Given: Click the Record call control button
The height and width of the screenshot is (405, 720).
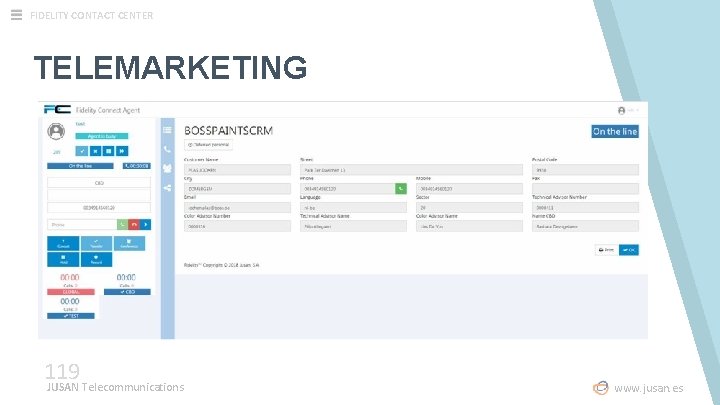Looking at the screenshot, I should (x=96, y=259).
